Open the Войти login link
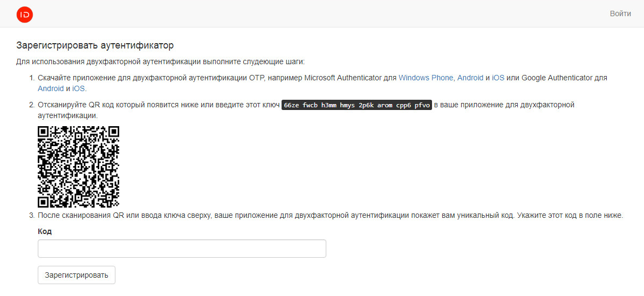Image resolution: width=644 pixels, height=296 pixels. [620, 13]
